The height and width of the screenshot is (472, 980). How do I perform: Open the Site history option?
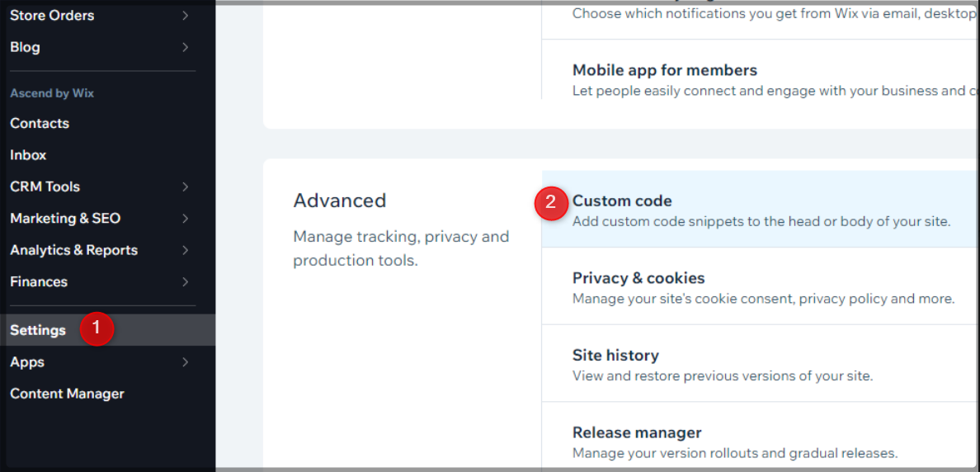(615, 356)
